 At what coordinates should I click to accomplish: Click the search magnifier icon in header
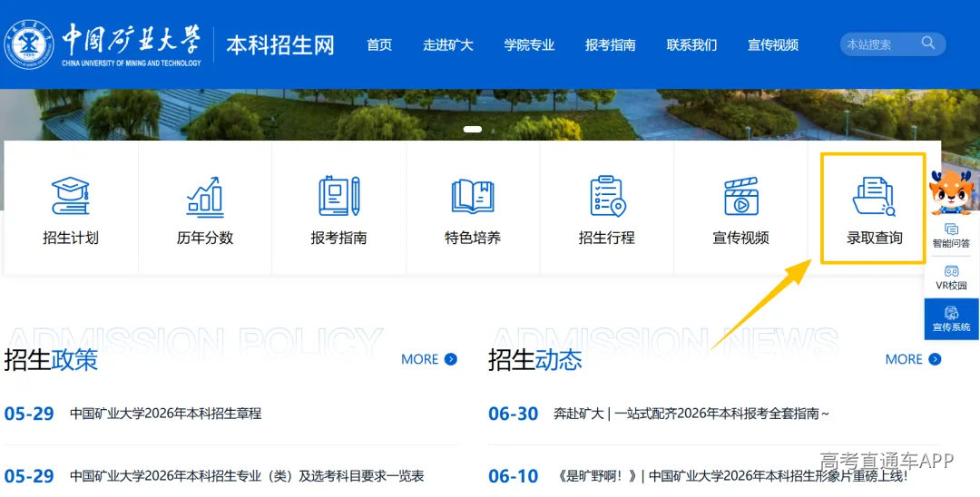pos(928,44)
